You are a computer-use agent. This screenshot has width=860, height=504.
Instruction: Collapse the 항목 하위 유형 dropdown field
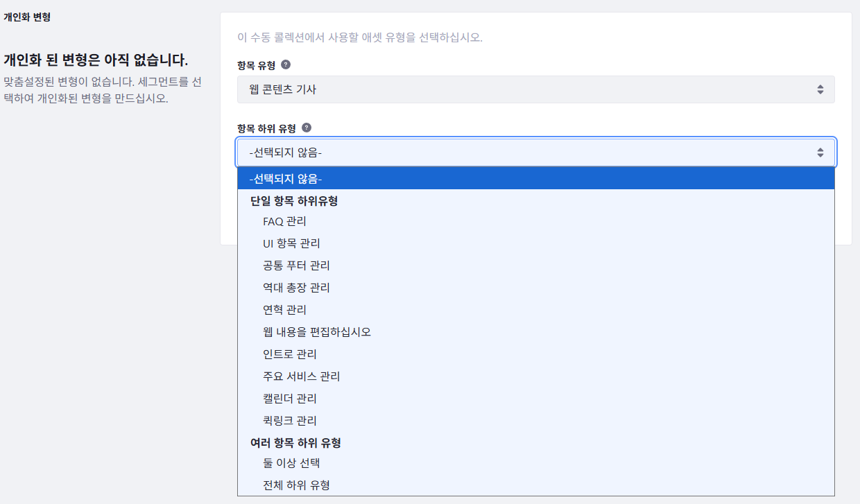click(x=535, y=153)
